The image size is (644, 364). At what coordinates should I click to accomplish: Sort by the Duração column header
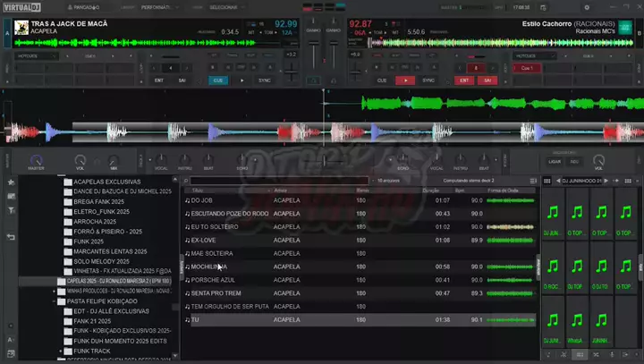point(431,190)
